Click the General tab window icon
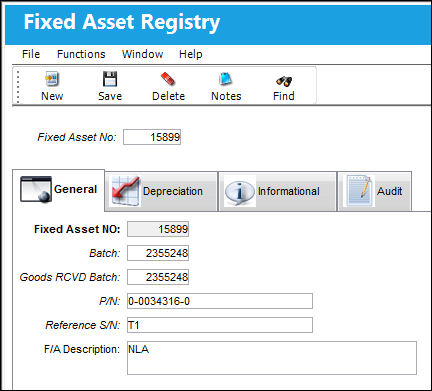The height and width of the screenshot is (391, 432). (x=36, y=189)
